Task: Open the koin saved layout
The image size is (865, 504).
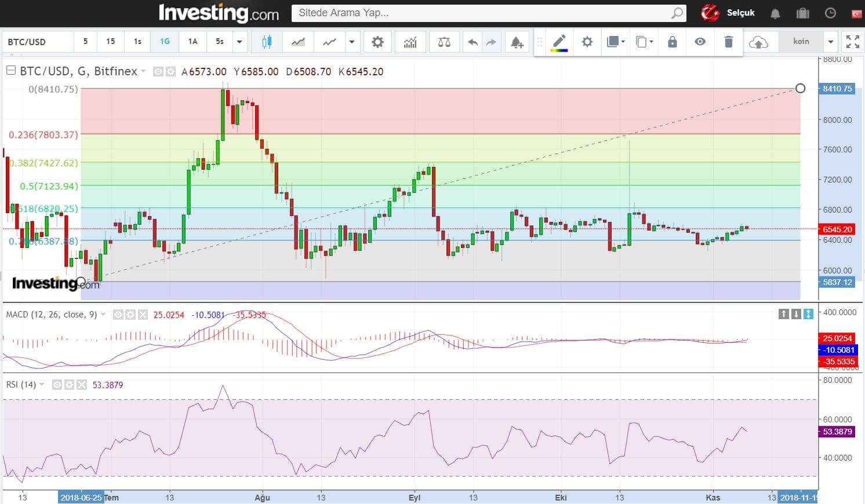Action: click(x=801, y=42)
